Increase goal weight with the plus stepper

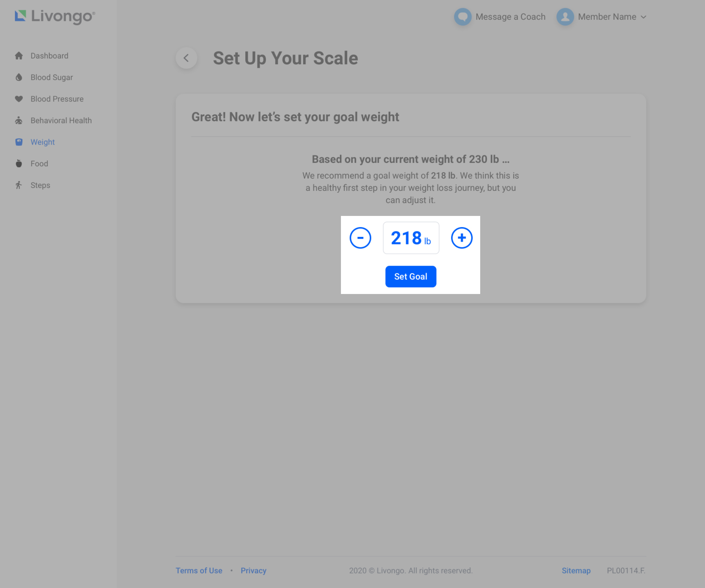click(x=462, y=238)
